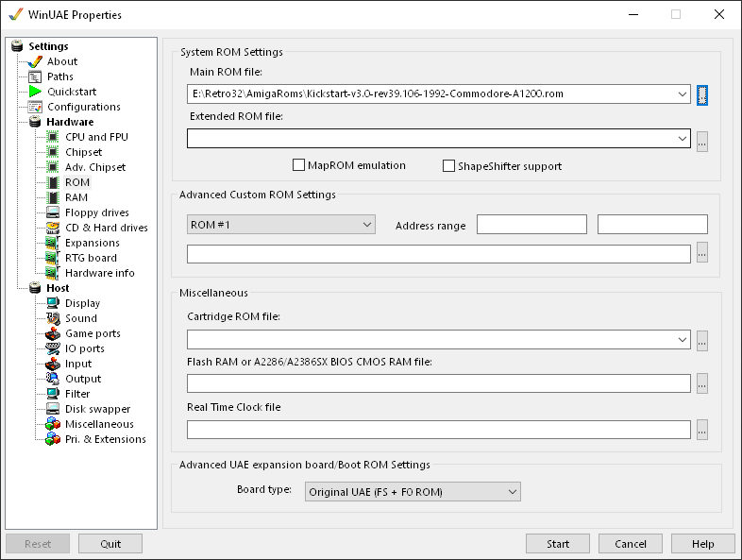This screenshot has height=560, width=742.
Task: Click the Input joystick icon
Action: (x=53, y=364)
